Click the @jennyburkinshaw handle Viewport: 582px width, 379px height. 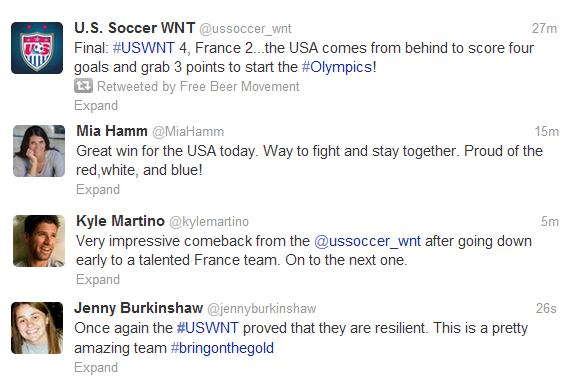[262, 308]
